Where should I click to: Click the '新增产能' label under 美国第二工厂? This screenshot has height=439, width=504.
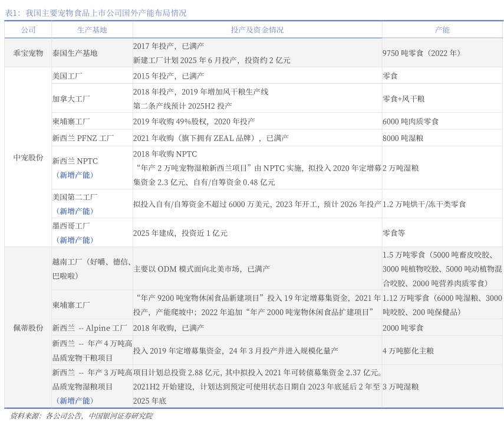pyautogui.click(x=75, y=211)
